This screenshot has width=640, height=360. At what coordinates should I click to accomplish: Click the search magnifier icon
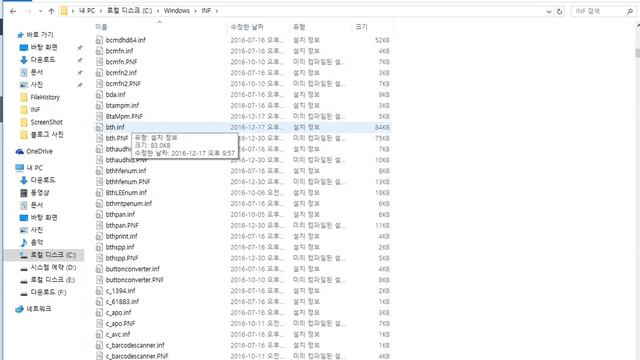[x=630, y=11]
